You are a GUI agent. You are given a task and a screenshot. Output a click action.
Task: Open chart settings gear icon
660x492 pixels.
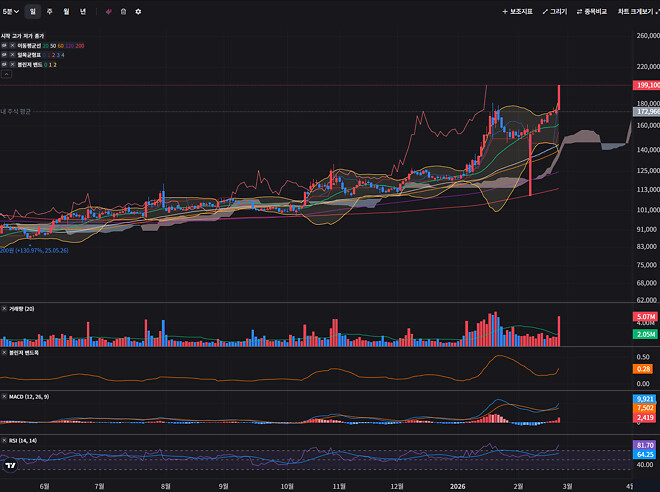tap(138, 12)
